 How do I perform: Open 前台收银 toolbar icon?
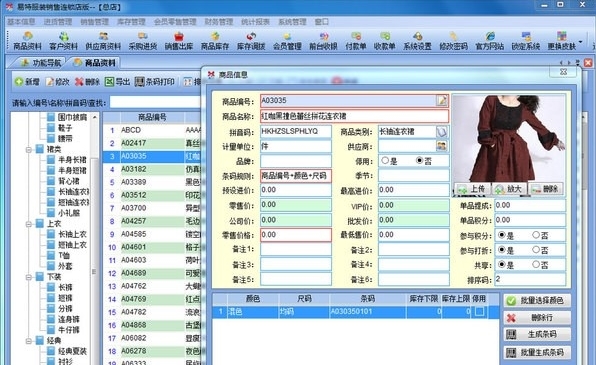click(323, 41)
